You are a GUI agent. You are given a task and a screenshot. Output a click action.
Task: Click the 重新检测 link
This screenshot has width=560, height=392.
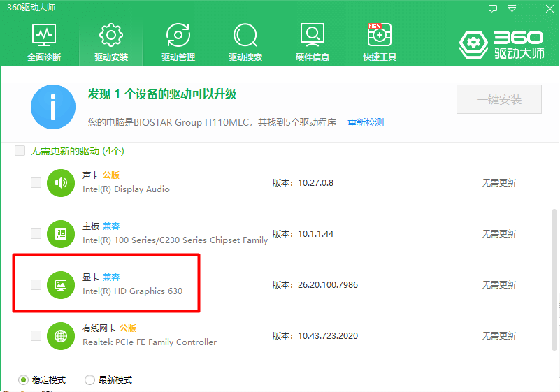[x=366, y=122]
